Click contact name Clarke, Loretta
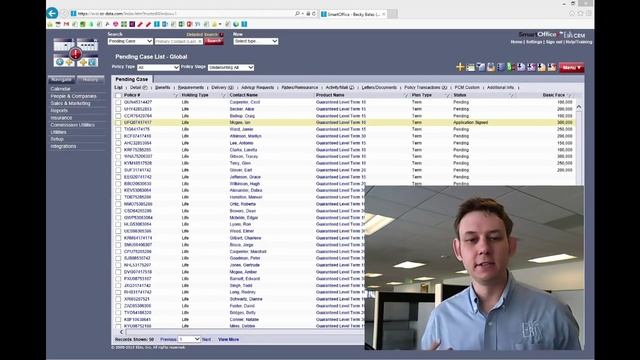Image resolution: width=640 pixels, height=360 pixels. pos(242,150)
